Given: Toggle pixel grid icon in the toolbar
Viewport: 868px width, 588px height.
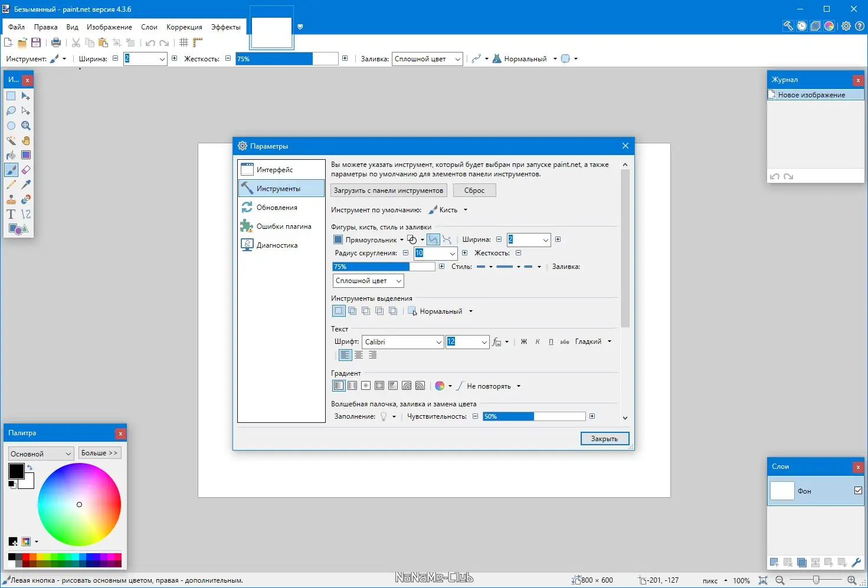Looking at the screenshot, I should pyautogui.click(x=184, y=42).
